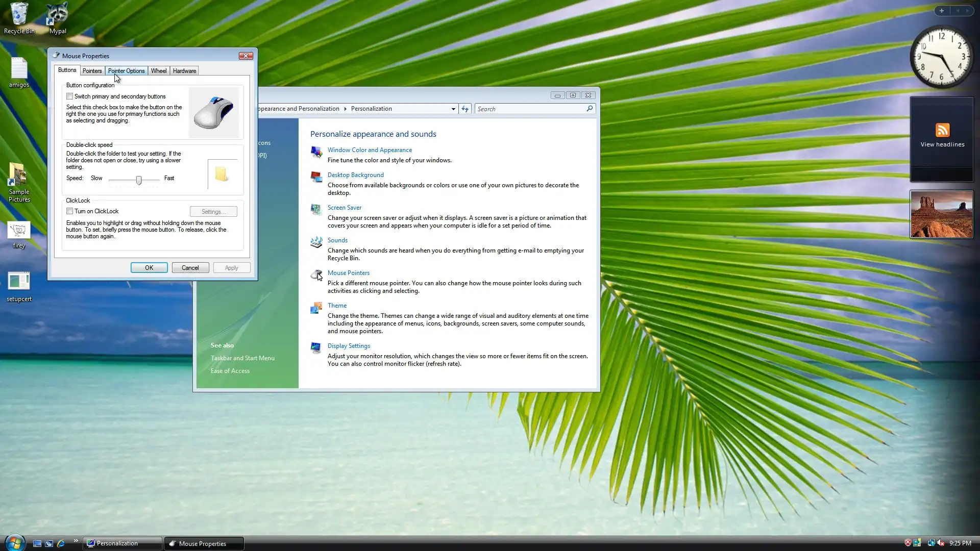This screenshot has width=980, height=551.
Task: Expand the breadcrumb arrow before Personalization
Action: pos(345,109)
